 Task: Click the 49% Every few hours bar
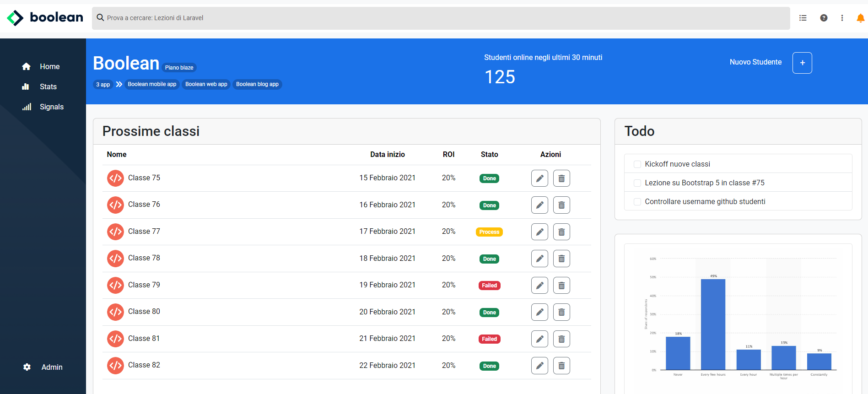pyautogui.click(x=713, y=324)
